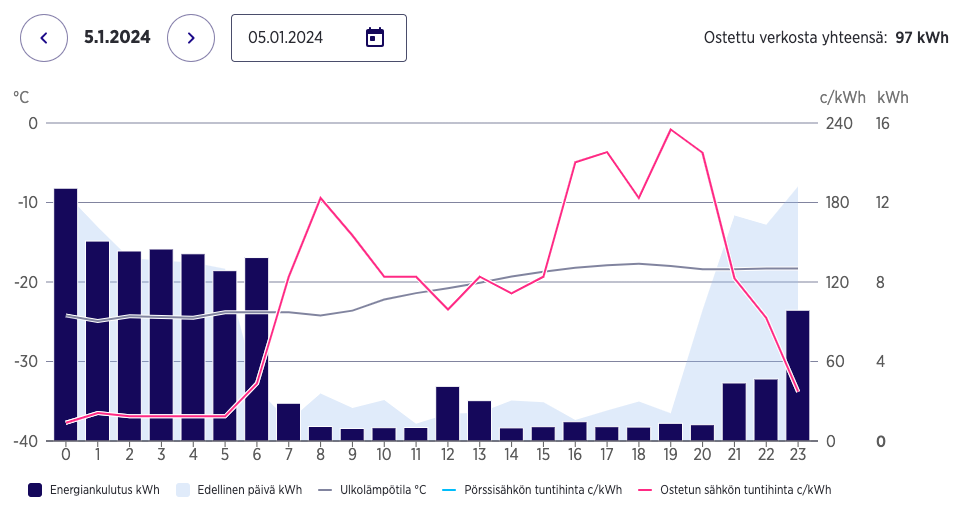Click the 5.1.2024 date heading
Screen dimensions: 962x514
click(x=117, y=38)
